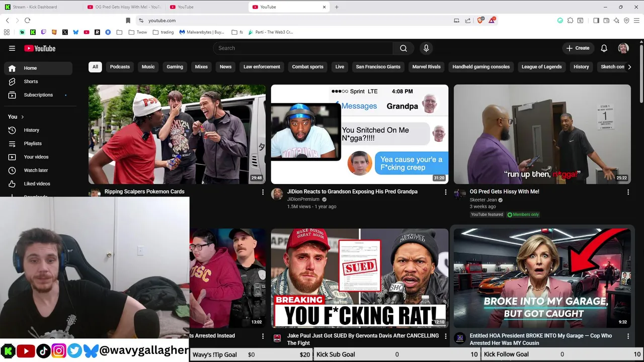Viewport: 644px width, 362px height.
Task: Open options for Jake Paul SUED video
Action: coord(445,336)
